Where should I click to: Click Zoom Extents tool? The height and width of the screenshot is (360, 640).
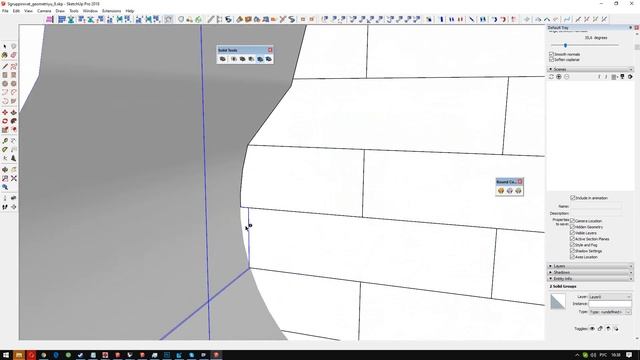[x=13, y=178]
